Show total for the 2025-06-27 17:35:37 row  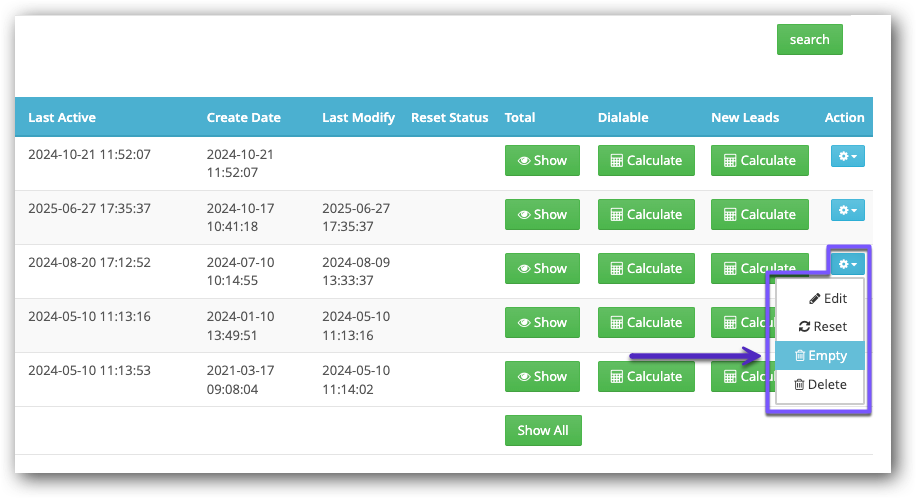click(541, 214)
